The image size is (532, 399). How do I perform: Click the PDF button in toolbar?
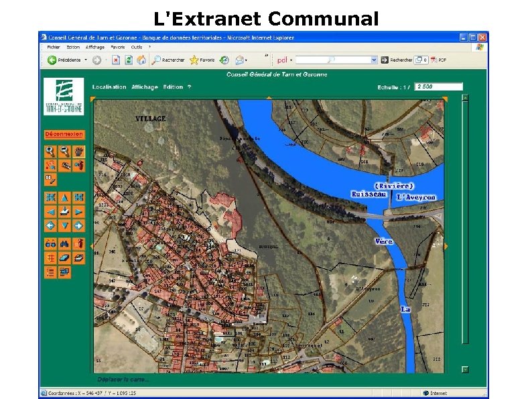(439, 60)
